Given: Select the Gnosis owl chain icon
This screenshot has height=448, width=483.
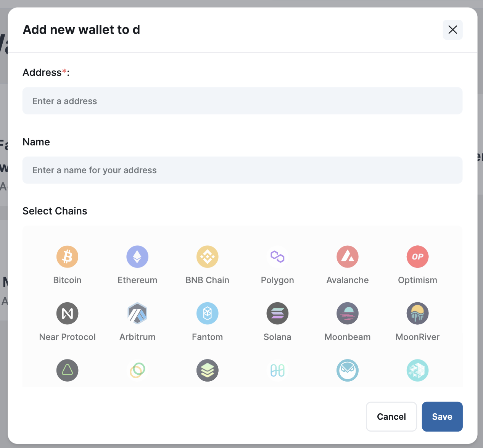Looking at the screenshot, I should [348, 370].
